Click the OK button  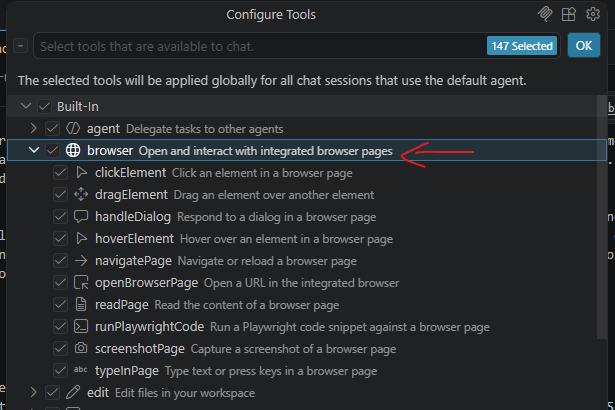[x=584, y=46]
